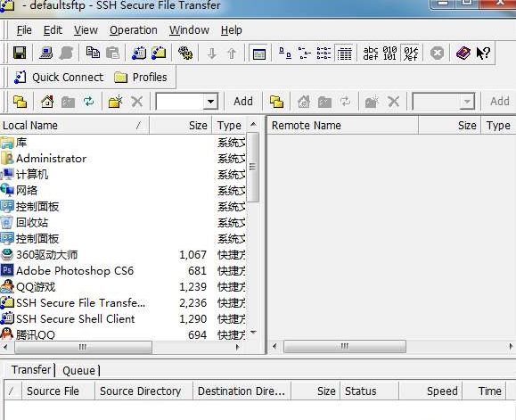
Task: Expand the remote path dropdown arrow
Action: tap(467, 102)
